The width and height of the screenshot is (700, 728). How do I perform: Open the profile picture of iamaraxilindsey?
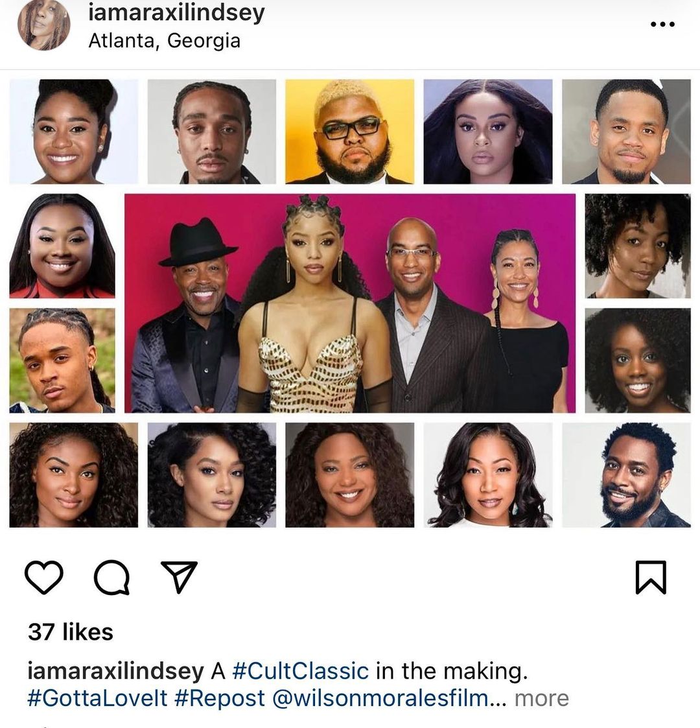43,24
